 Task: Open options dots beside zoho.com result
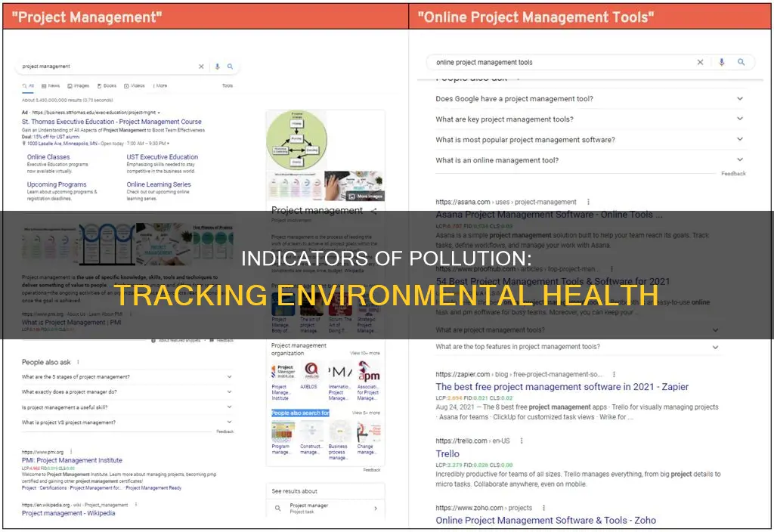(543, 508)
